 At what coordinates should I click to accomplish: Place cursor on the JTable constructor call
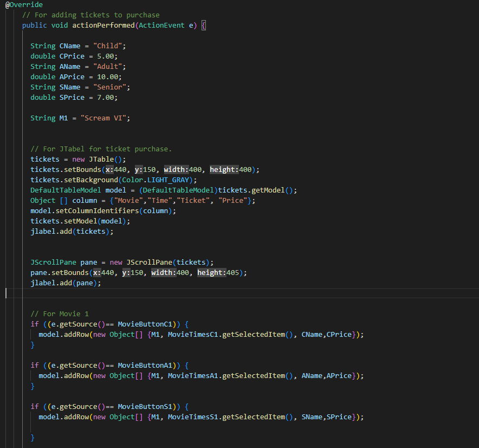[101, 159]
